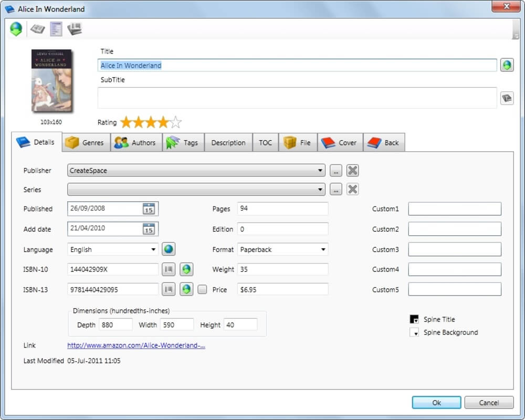Viewport: 525px width, 420px height.
Task: Toggle the checkbox next to Price
Action: tap(202, 289)
